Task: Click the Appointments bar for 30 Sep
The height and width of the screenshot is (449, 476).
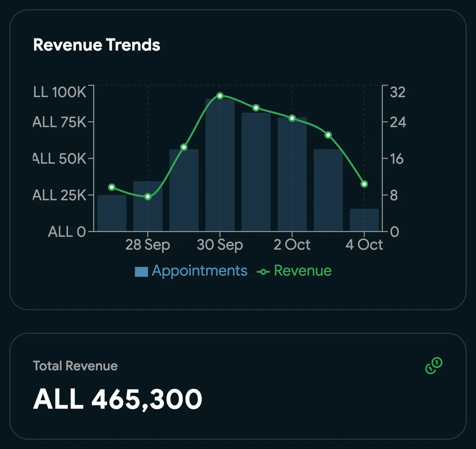Action: tap(220, 165)
